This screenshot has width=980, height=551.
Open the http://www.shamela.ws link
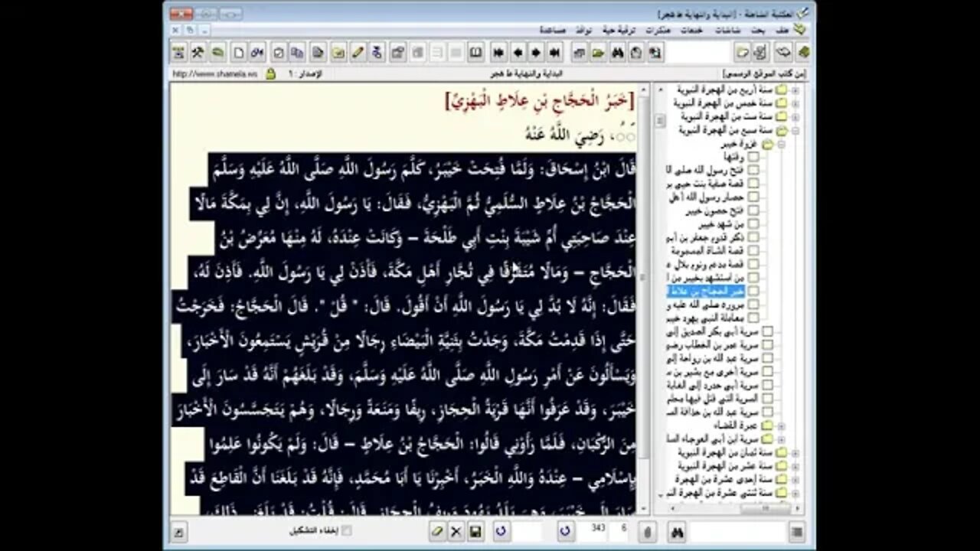[215, 74]
